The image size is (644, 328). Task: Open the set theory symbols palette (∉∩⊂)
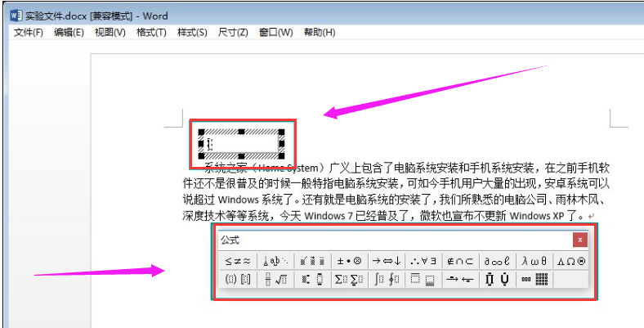pos(462,262)
